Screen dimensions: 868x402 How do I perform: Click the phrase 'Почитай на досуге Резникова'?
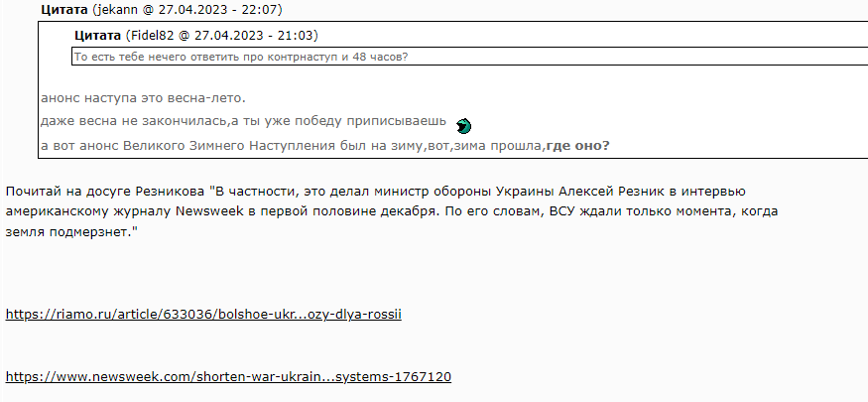105,192
